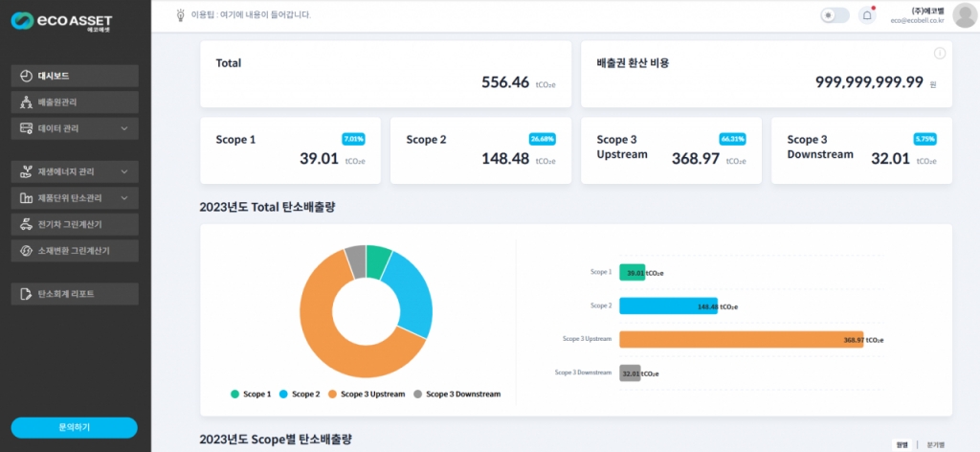Screen dimensions: 980x452
Task: Switch to the 월별 tab
Action: pyautogui.click(x=902, y=444)
